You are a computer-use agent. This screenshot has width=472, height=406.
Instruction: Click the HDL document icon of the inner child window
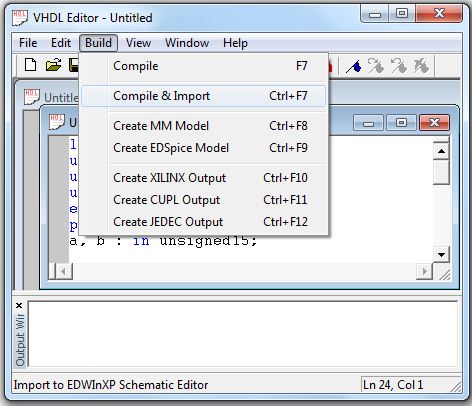[x=56, y=122]
